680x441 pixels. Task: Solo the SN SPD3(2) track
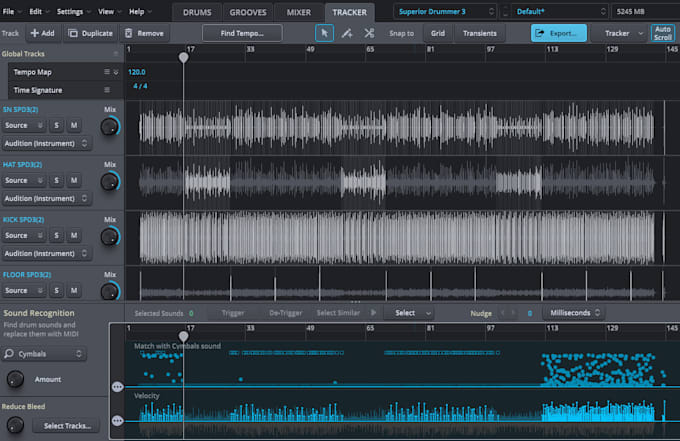click(x=56, y=125)
